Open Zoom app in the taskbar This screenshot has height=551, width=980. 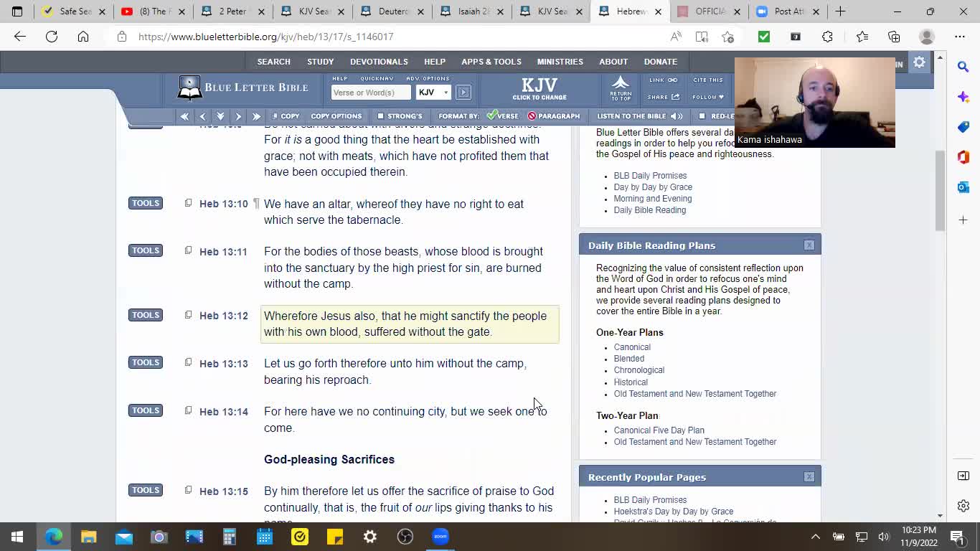tap(440, 536)
